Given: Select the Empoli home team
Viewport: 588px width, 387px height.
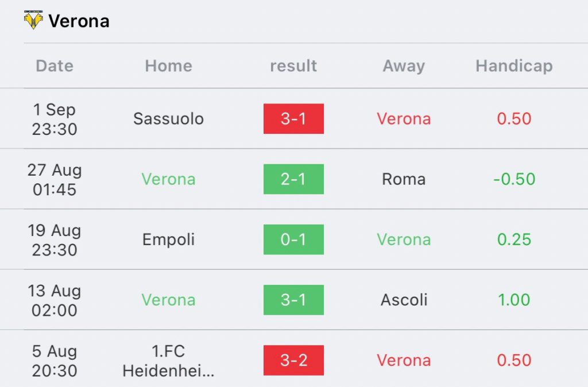Looking at the screenshot, I should click(168, 240).
